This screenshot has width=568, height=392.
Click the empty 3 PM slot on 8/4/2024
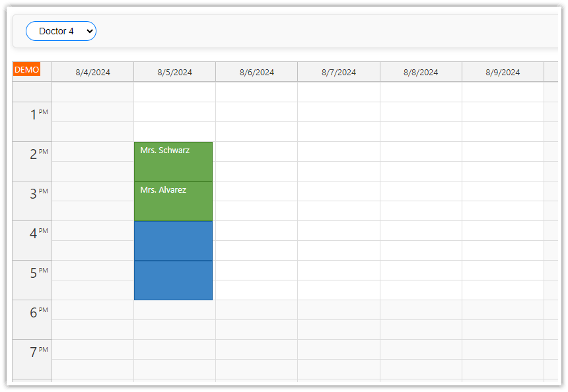pos(92,201)
